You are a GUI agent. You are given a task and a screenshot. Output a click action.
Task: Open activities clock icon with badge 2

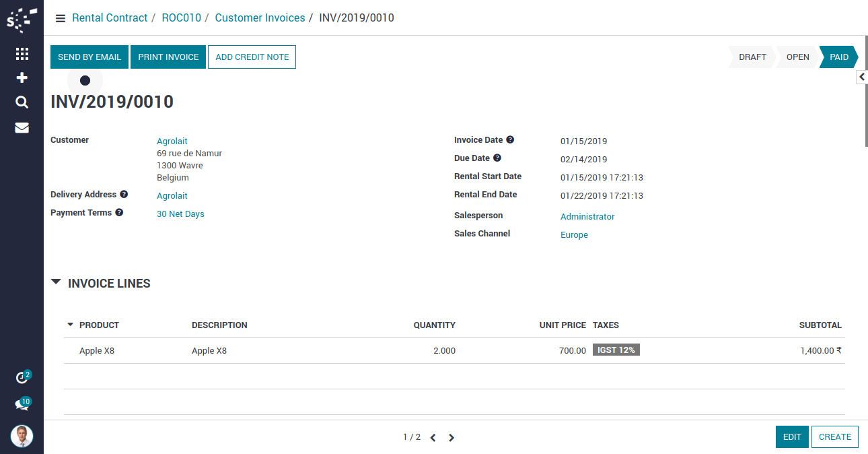tap(22, 378)
